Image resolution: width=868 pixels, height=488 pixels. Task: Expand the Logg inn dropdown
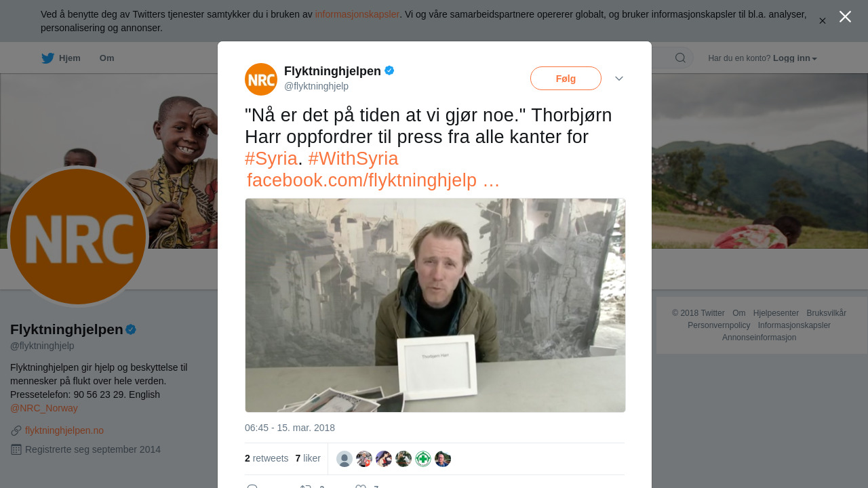click(795, 58)
